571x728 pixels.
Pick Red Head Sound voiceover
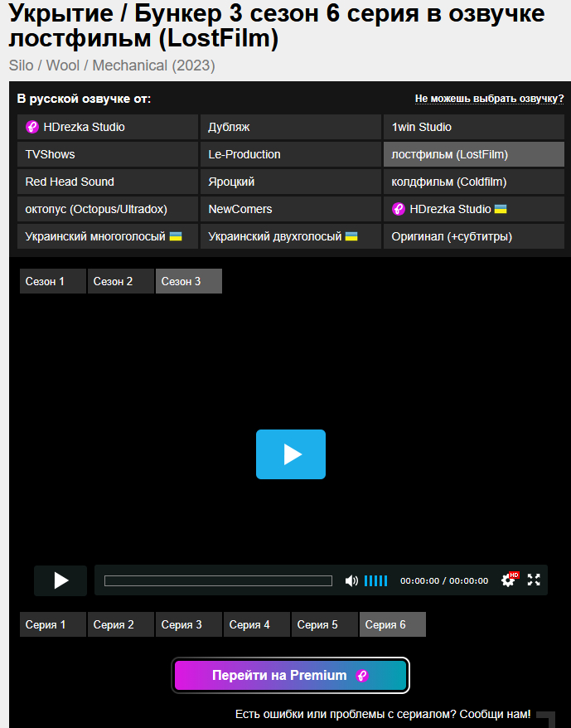tap(108, 182)
